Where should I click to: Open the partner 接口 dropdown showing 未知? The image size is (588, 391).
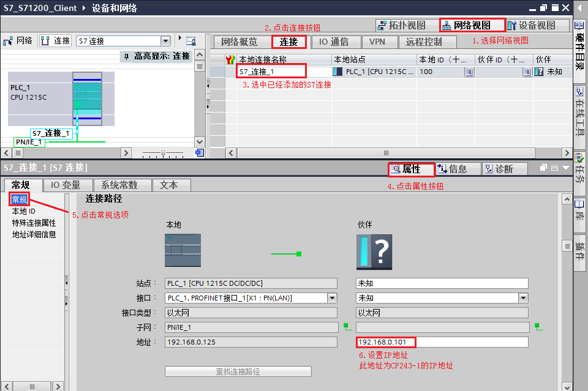[523, 298]
